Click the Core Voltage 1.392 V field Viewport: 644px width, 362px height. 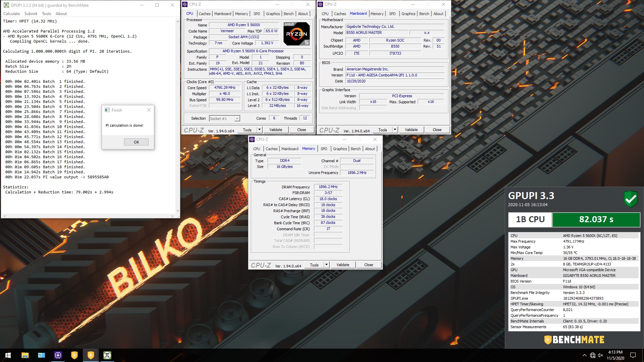(x=267, y=43)
